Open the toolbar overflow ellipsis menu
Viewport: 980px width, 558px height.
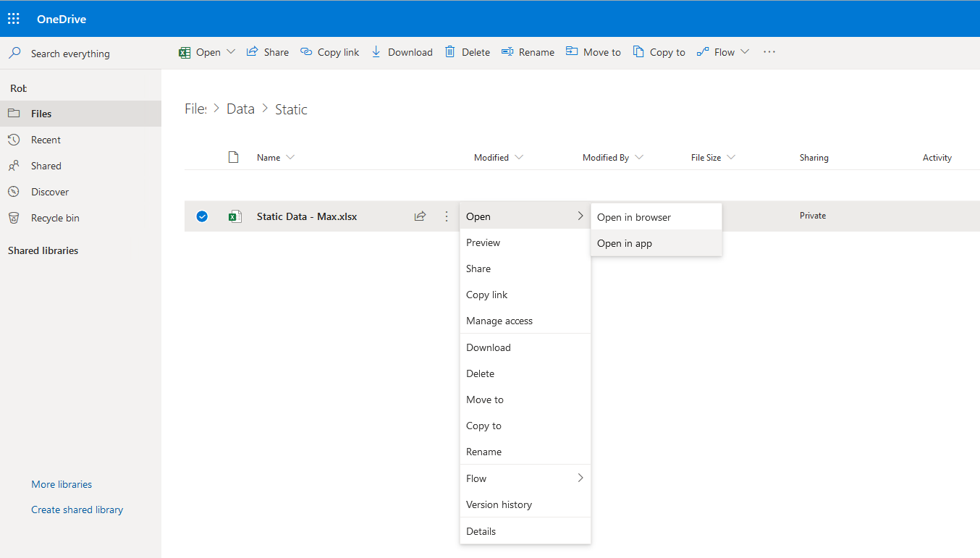769,52
